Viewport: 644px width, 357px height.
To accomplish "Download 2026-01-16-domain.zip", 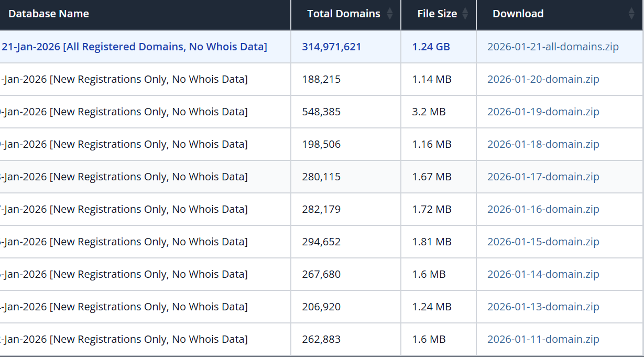I will (543, 209).
